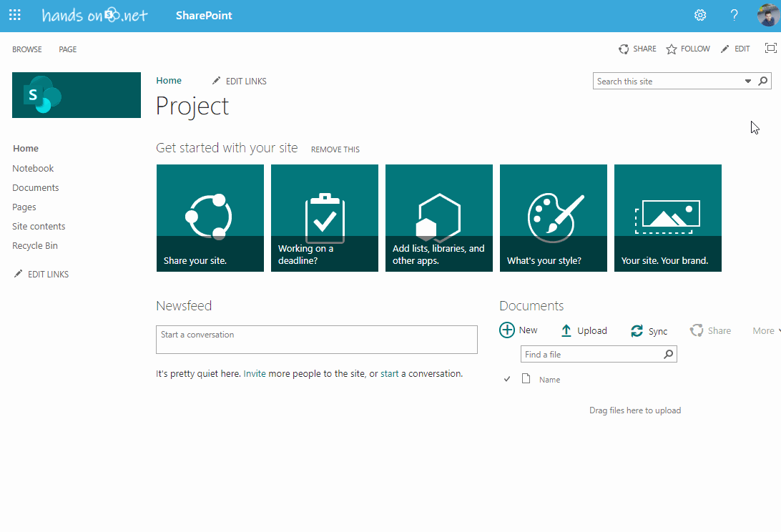
Task: Run a search using the magnifier icon
Action: [x=762, y=81]
